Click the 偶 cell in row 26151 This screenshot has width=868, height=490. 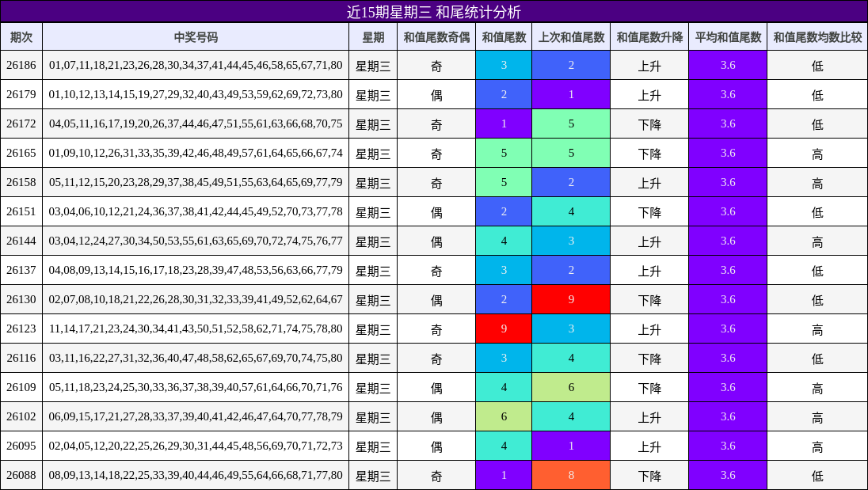pyautogui.click(x=436, y=212)
